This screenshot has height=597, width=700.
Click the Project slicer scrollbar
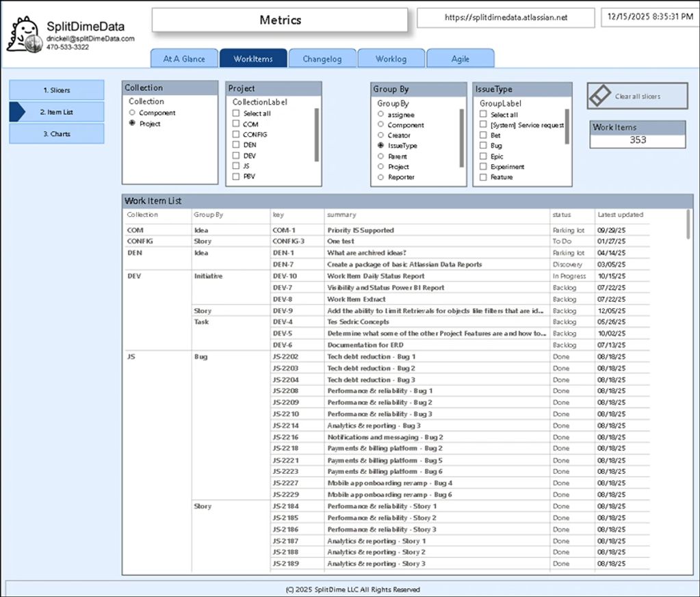[316, 134]
